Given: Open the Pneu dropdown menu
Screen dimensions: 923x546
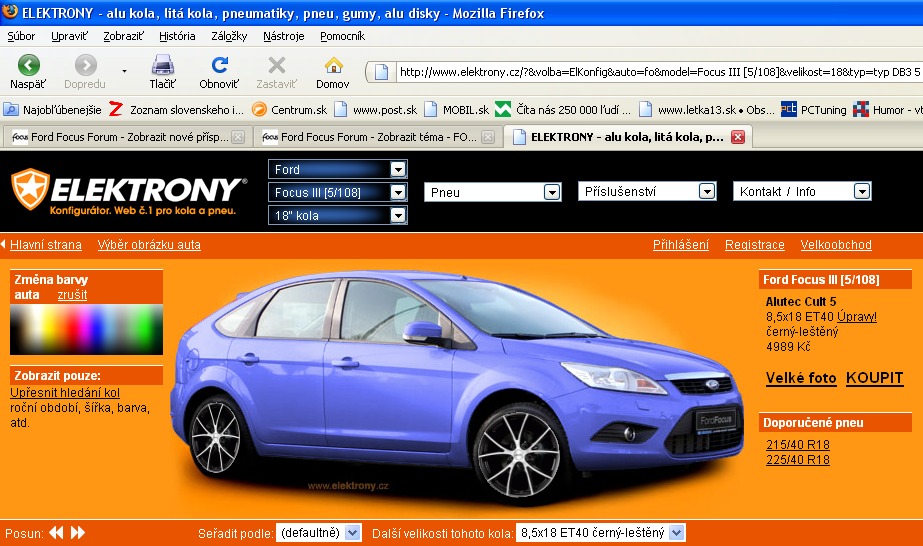Looking at the screenshot, I should click(493, 192).
